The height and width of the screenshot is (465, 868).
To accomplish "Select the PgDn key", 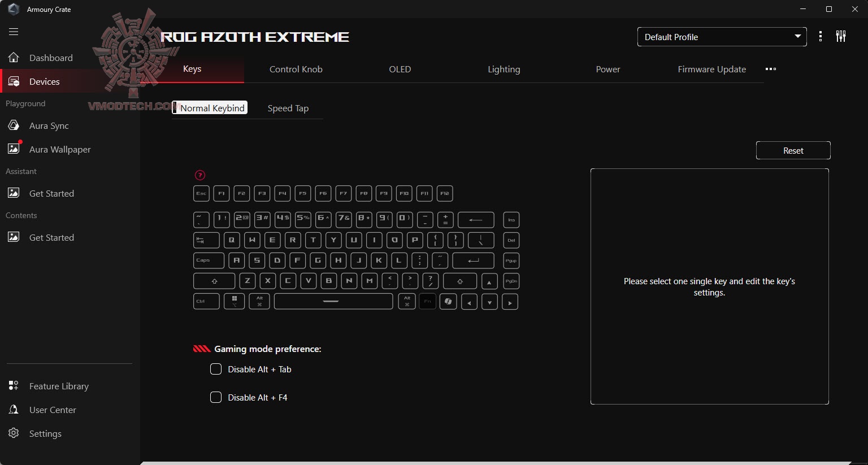I will (511, 281).
